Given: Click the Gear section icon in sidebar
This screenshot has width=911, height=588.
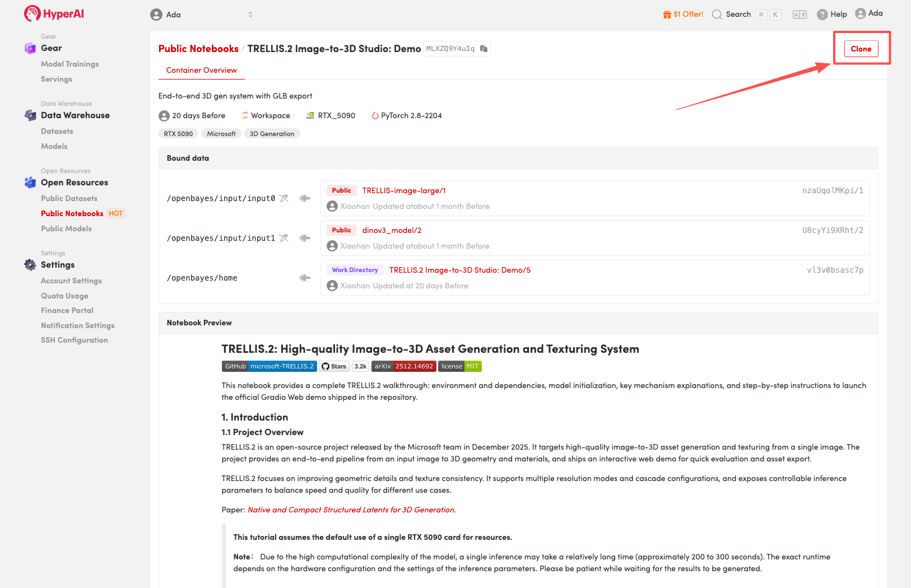Looking at the screenshot, I should [30, 48].
